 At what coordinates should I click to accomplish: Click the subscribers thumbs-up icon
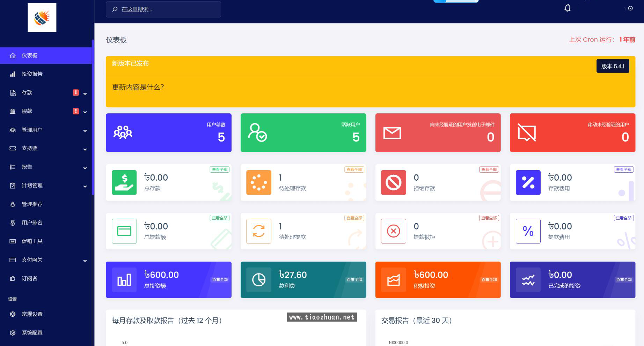point(13,278)
